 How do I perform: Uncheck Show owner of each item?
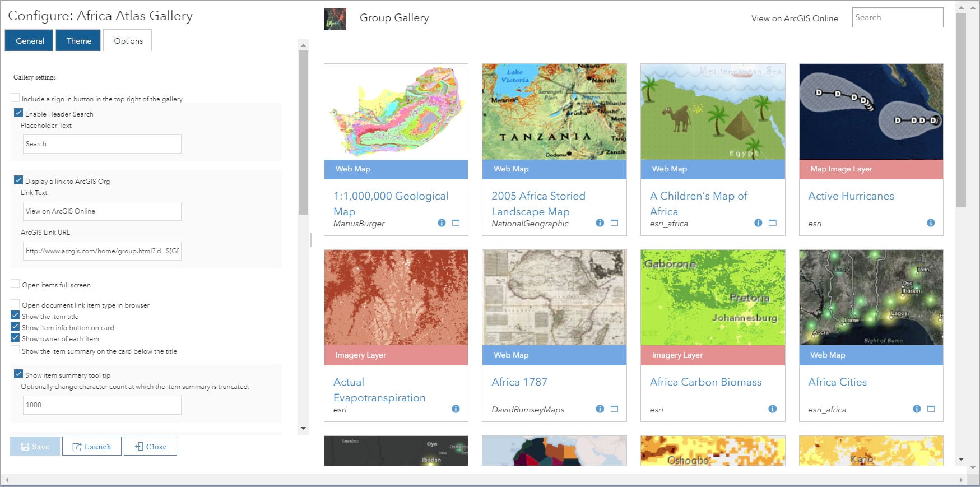click(x=16, y=338)
